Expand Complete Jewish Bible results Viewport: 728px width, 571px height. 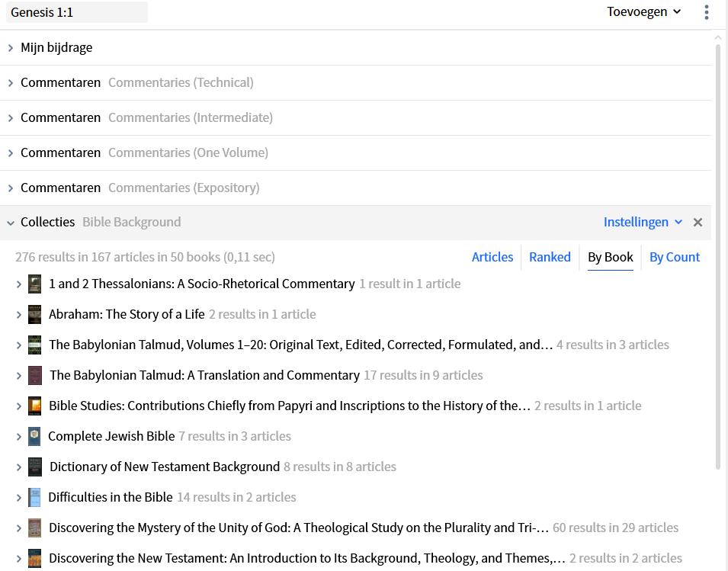(x=18, y=437)
